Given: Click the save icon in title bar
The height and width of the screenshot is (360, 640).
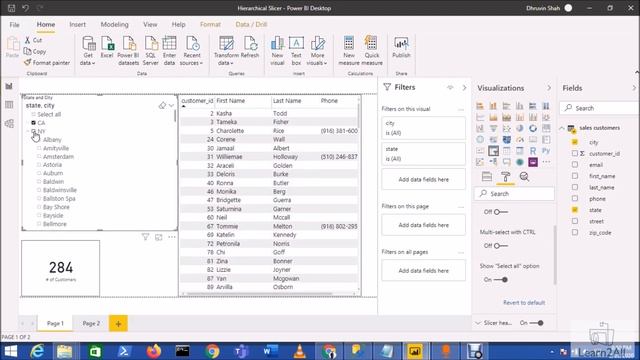Looking at the screenshot, I should pos(11,8).
